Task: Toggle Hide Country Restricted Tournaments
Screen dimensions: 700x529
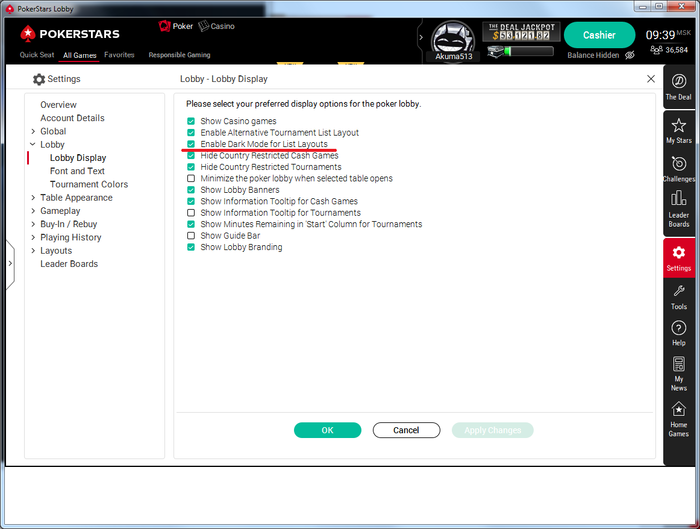Action: tap(191, 167)
